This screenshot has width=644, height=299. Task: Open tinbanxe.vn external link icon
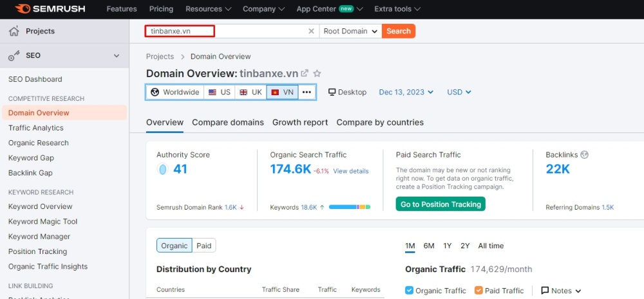(305, 73)
